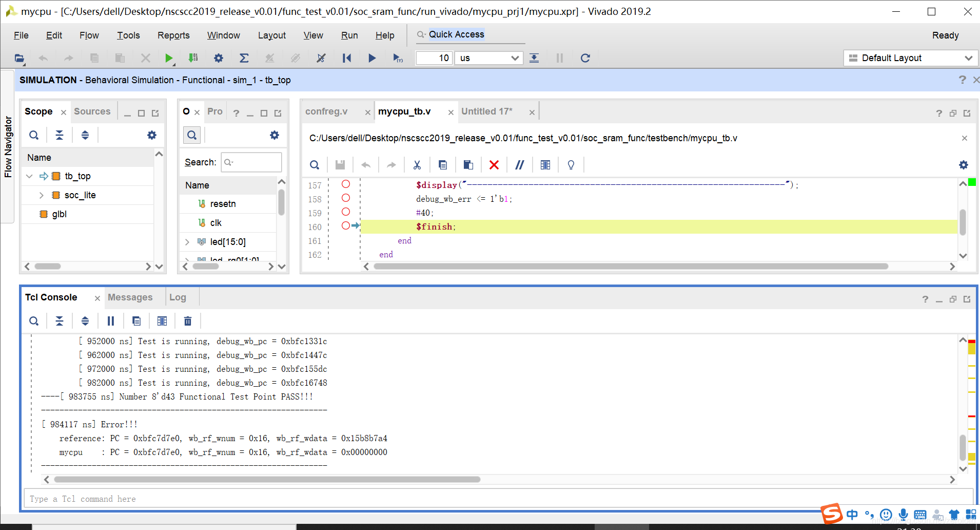The width and height of the screenshot is (980, 530).
Task: Toggle column selection mode in editor
Action: point(545,165)
